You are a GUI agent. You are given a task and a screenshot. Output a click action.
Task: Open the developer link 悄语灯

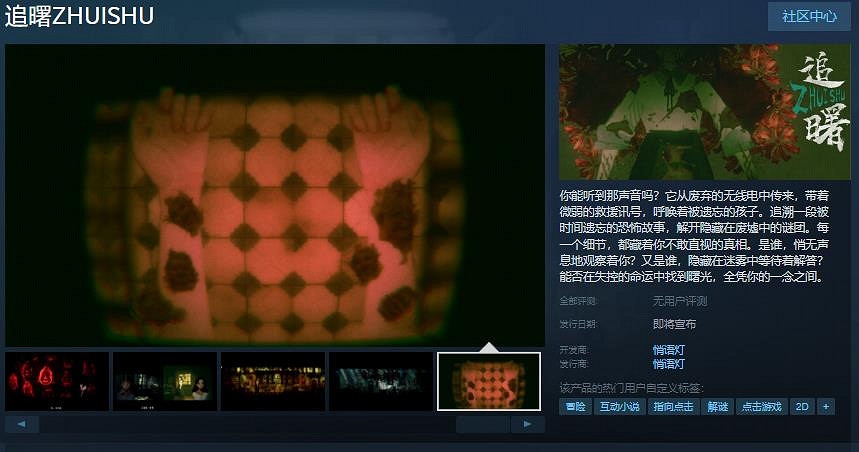(x=668, y=350)
